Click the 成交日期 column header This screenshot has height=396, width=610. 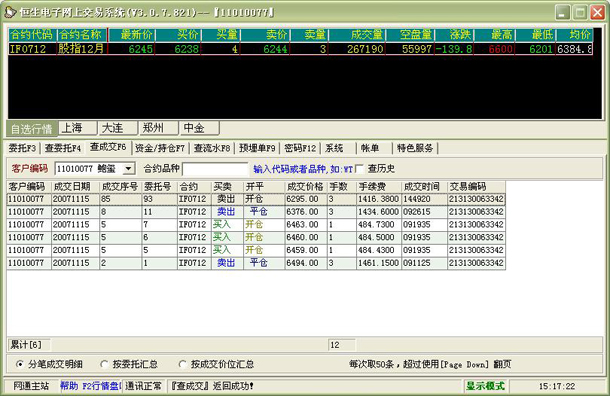(75, 187)
